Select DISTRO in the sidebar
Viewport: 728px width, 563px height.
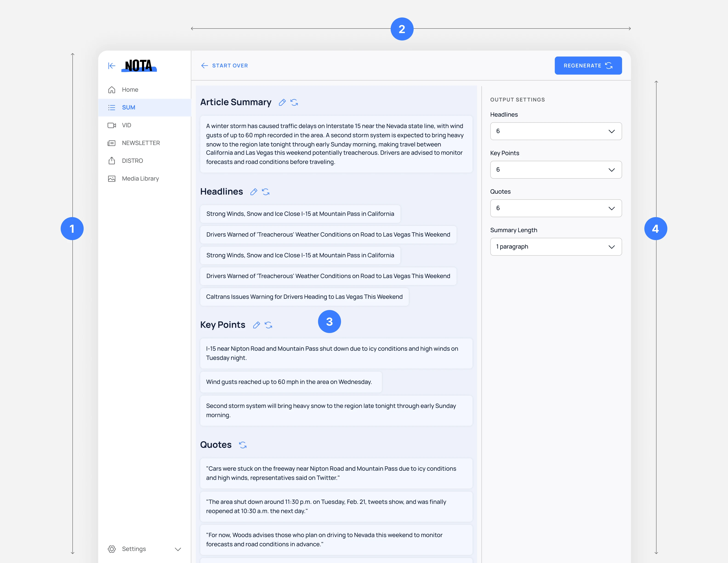132,161
